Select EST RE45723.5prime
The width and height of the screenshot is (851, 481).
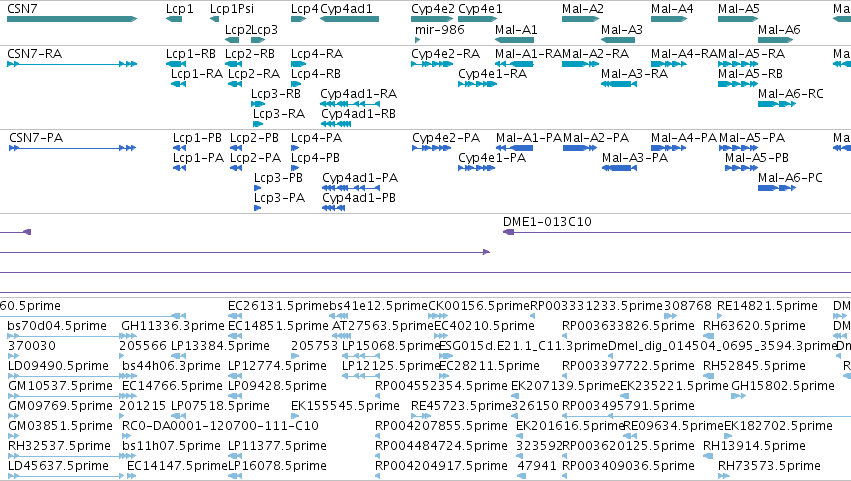[x=462, y=406]
